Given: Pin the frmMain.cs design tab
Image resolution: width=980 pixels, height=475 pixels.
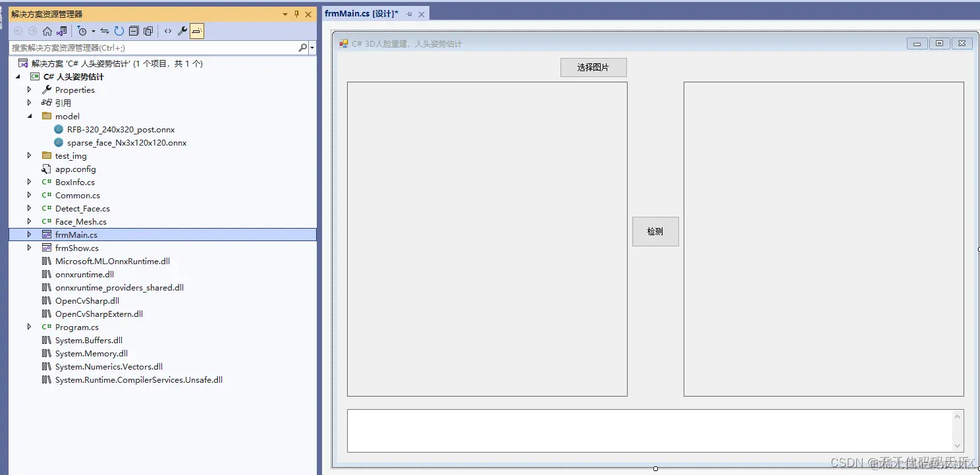Looking at the screenshot, I should (409, 14).
